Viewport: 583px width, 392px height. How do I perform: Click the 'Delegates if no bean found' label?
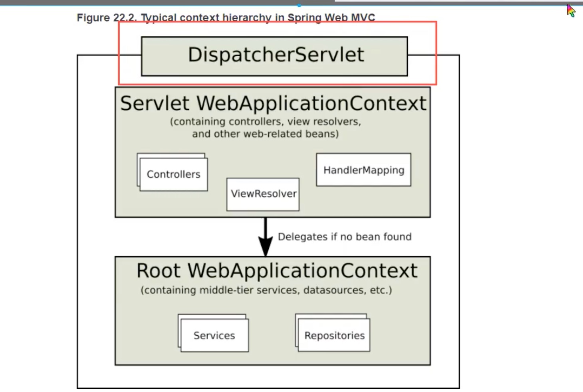345,237
